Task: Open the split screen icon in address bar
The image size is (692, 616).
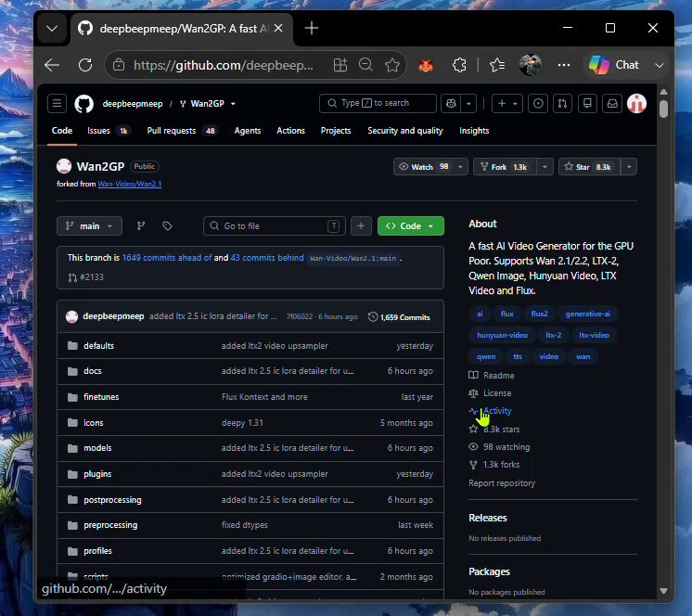Action: (340, 65)
